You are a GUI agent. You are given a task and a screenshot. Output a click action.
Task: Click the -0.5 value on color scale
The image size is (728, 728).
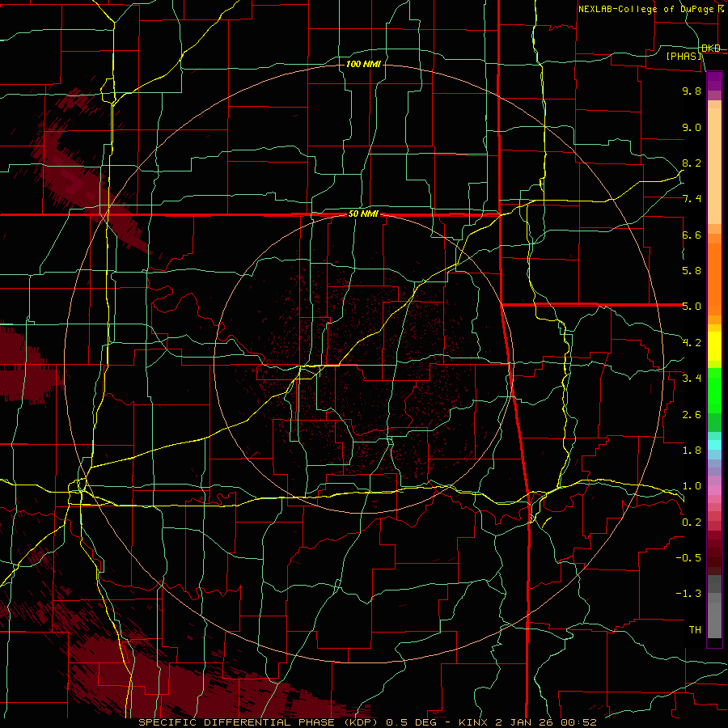[x=688, y=558]
